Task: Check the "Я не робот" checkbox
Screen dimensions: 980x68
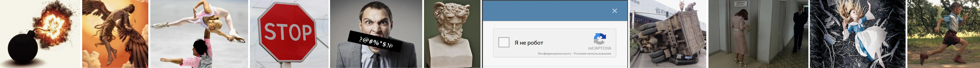Action: (504, 42)
